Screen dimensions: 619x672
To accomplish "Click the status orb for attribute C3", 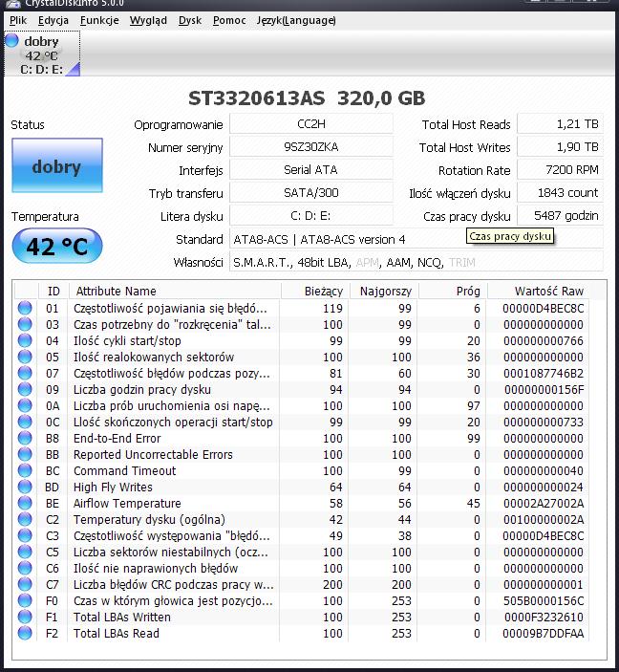I will (25, 535).
